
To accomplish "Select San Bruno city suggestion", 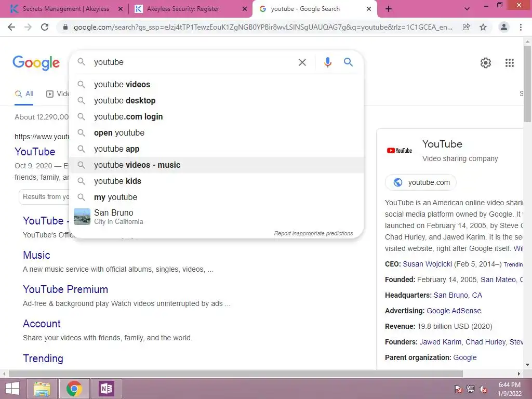I will point(217,217).
